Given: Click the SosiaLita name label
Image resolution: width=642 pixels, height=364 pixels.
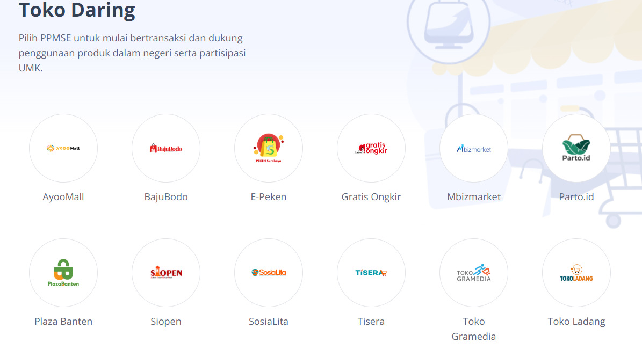Looking at the screenshot, I should 269,322.
